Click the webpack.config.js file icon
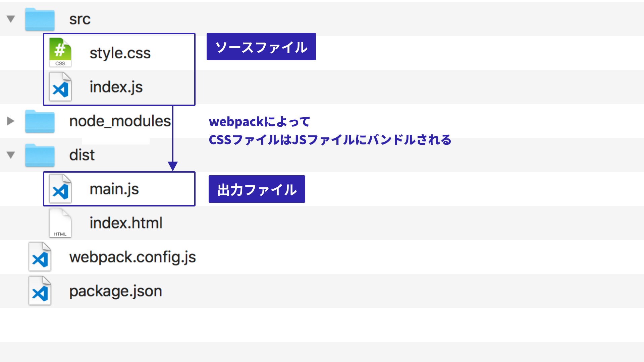 click(x=40, y=257)
